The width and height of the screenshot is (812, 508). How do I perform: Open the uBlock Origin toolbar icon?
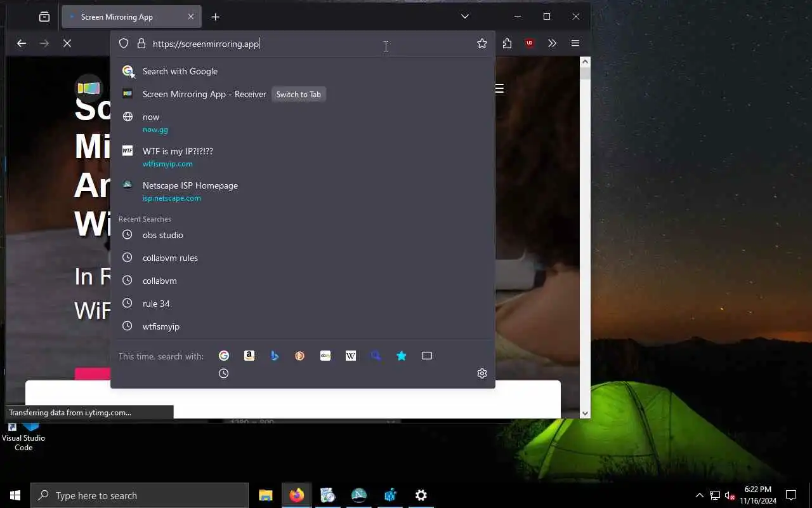click(x=530, y=43)
